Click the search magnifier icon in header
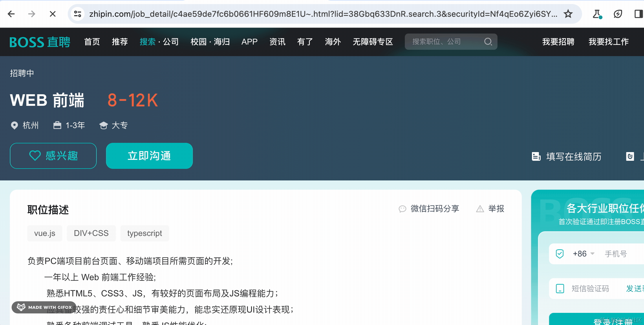 [x=488, y=42]
